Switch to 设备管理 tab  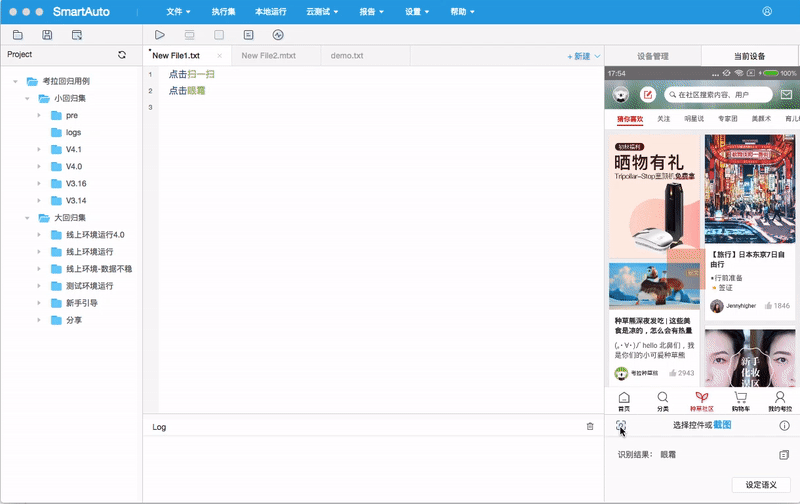[653, 56]
